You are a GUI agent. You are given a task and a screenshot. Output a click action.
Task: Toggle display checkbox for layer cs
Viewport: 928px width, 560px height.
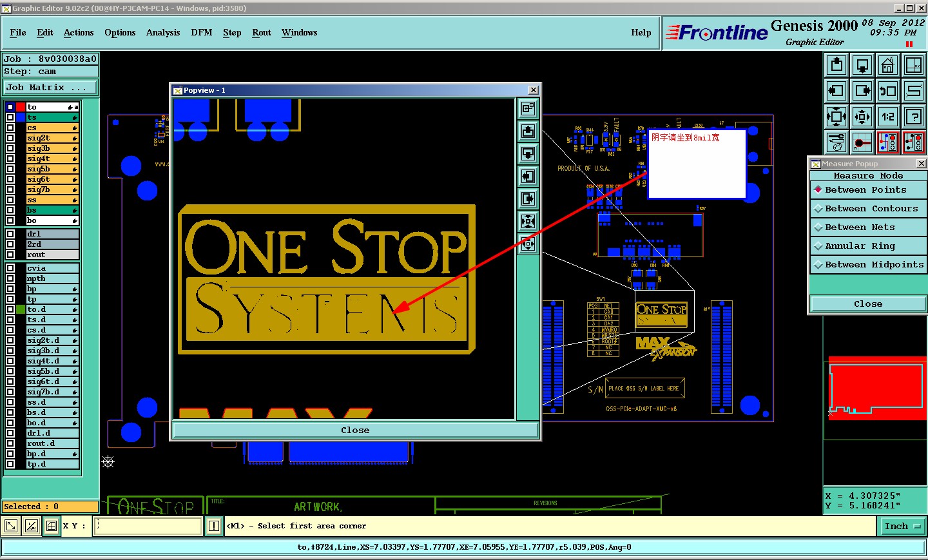10,128
